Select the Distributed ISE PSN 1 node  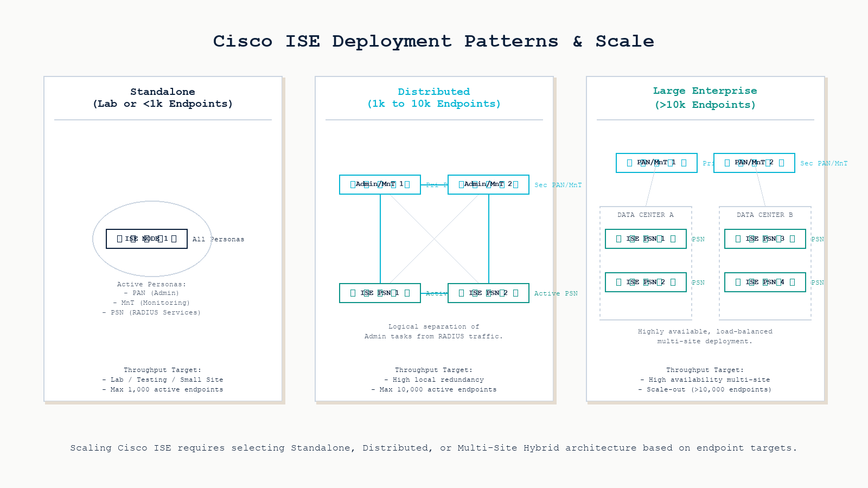point(380,293)
